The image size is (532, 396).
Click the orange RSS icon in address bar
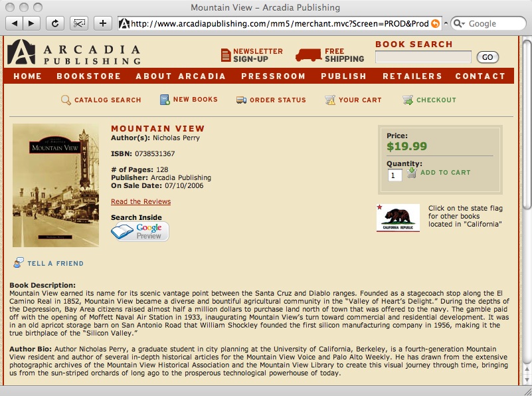435,23
